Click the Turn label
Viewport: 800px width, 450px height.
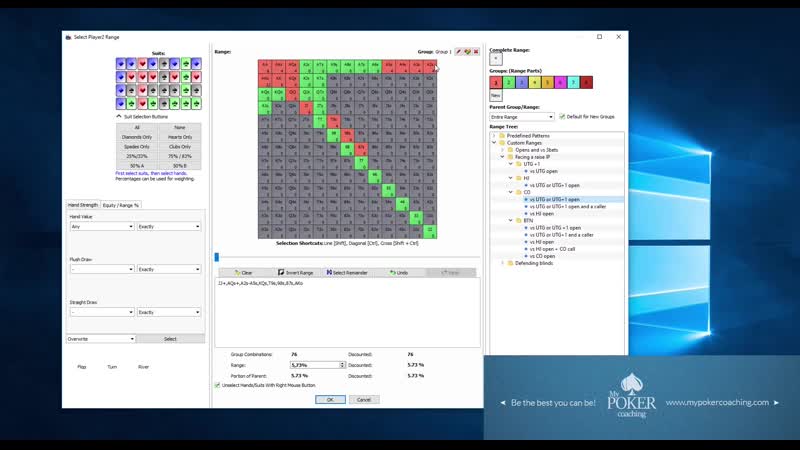coord(112,367)
